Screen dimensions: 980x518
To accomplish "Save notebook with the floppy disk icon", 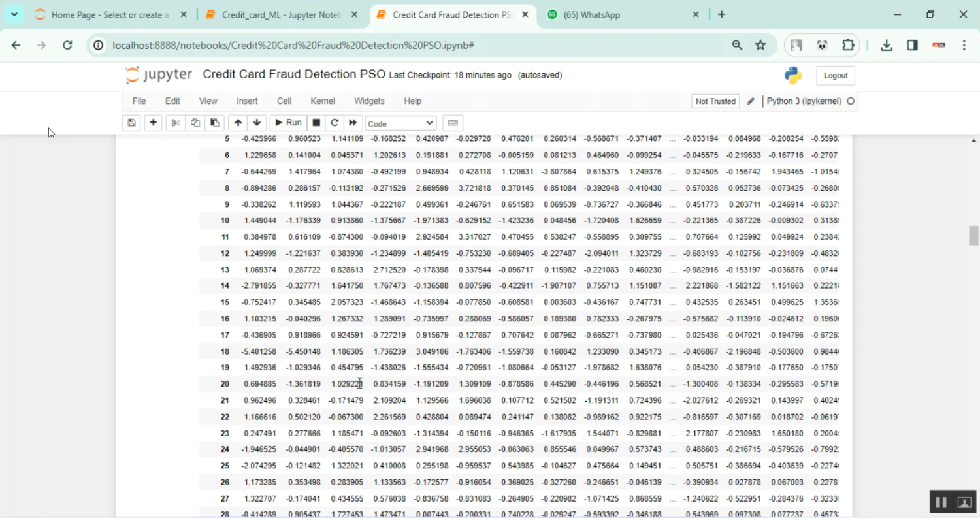I will 131,123.
